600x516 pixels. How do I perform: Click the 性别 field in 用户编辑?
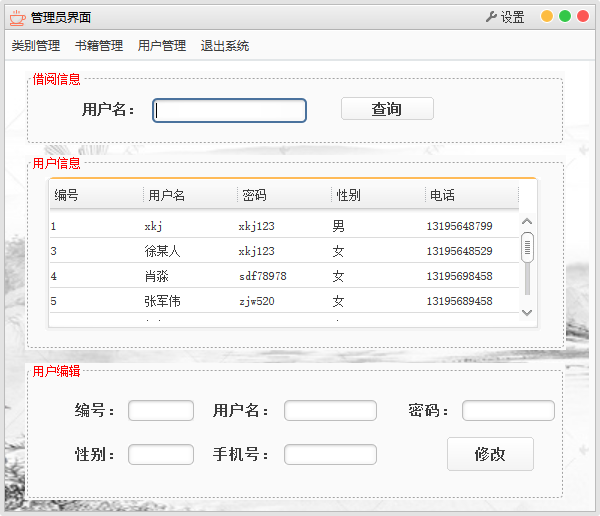[x=161, y=454]
